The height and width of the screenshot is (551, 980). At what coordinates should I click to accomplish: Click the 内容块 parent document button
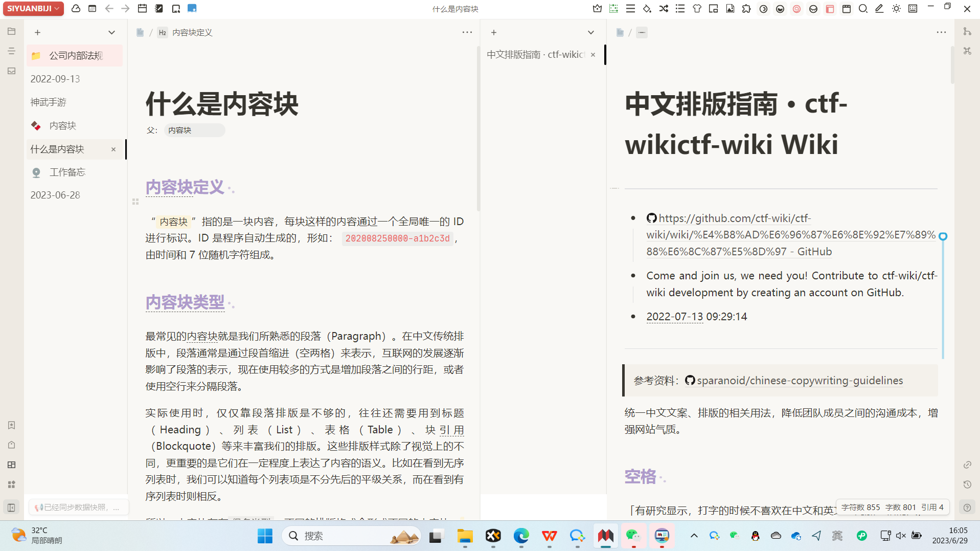tap(194, 130)
